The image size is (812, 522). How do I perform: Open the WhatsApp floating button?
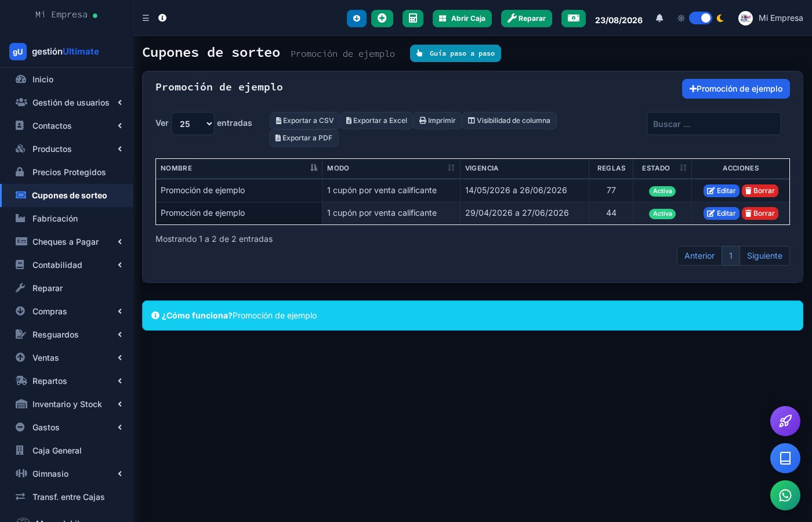785,495
